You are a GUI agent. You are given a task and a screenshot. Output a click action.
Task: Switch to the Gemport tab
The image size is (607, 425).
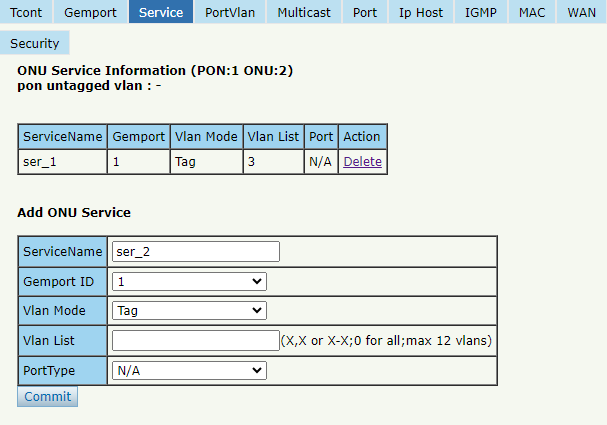point(90,12)
